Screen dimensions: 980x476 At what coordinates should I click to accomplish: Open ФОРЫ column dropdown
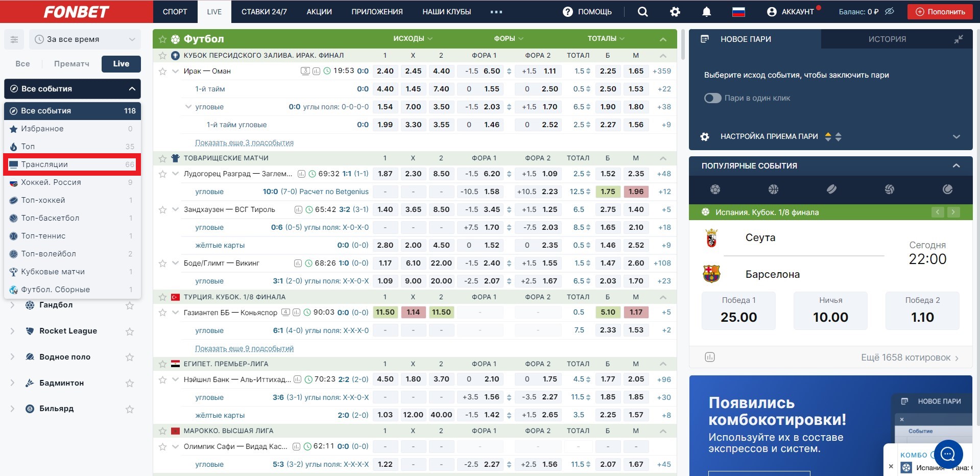tap(509, 39)
